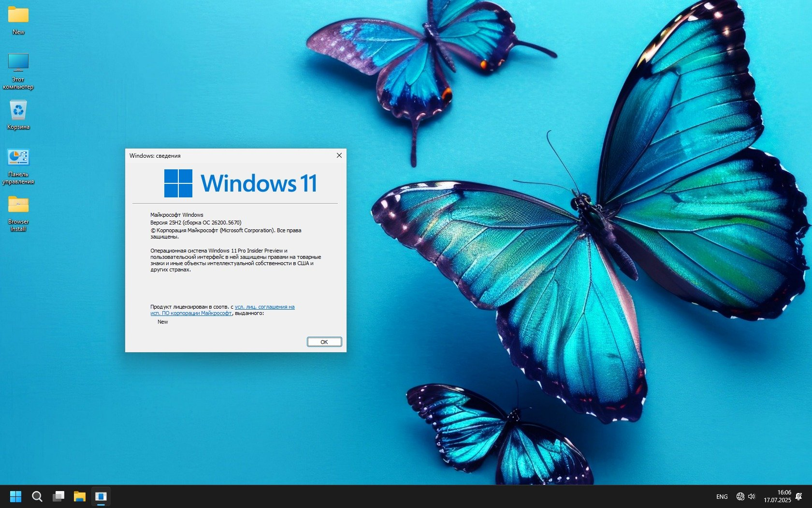The image size is (812, 508).
Task: Select the winver app taskbar icon
Action: point(101,496)
